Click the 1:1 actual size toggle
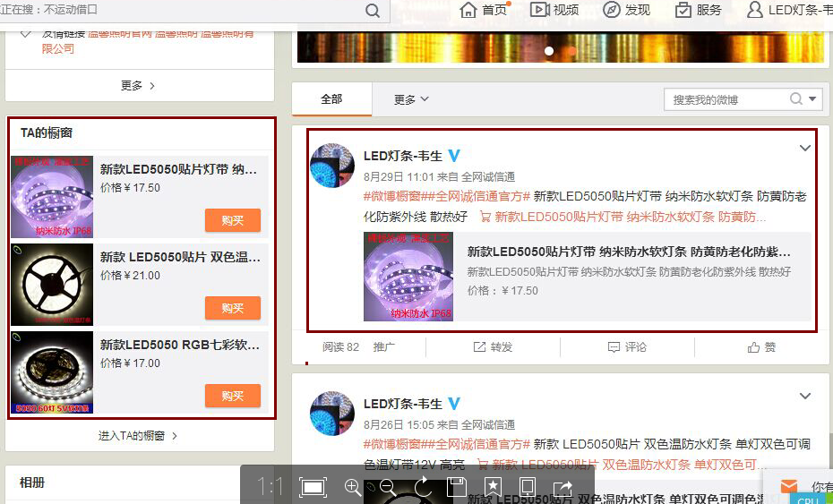The image size is (833, 504). coord(270,487)
